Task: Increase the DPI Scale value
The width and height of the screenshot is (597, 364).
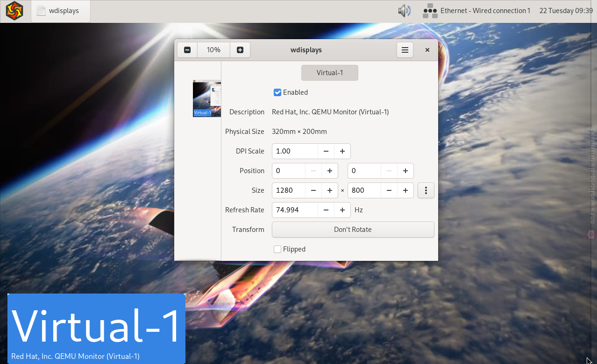Action: pos(342,151)
